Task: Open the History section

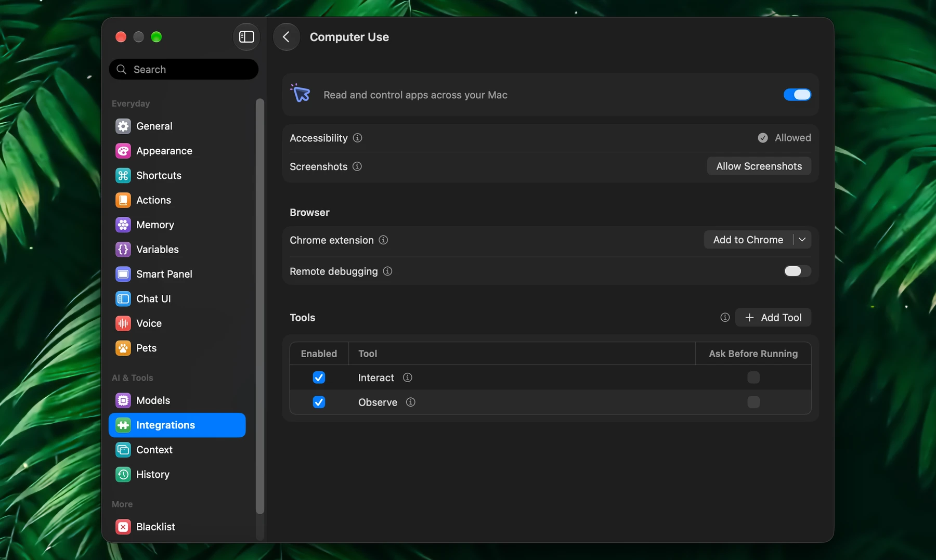Action: point(177,474)
